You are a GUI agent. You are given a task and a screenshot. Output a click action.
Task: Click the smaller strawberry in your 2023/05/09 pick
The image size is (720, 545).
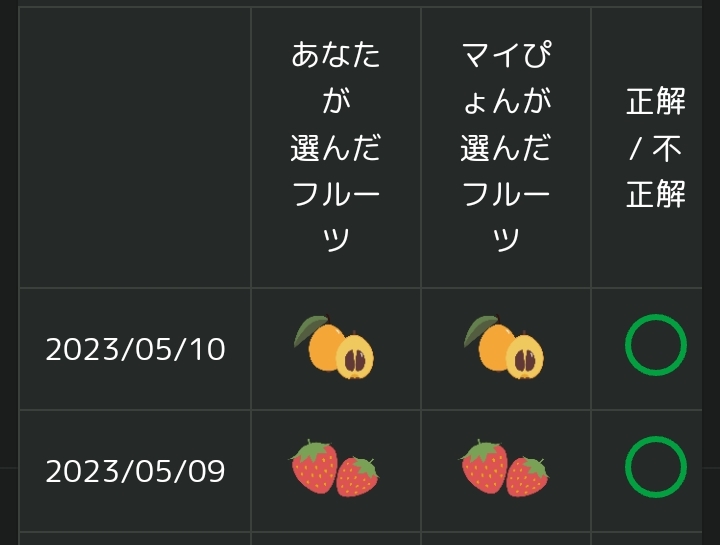coord(357,476)
